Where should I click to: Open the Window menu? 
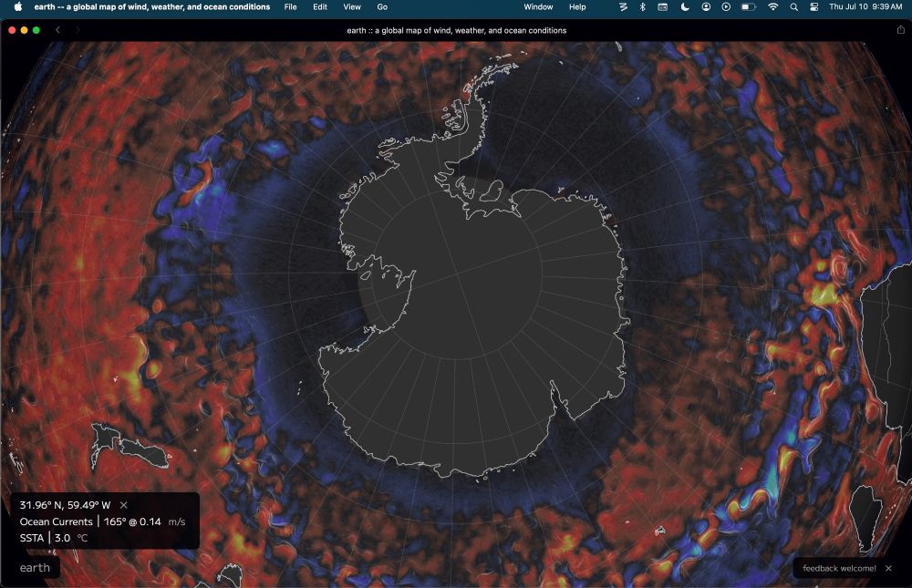tap(538, 7)
